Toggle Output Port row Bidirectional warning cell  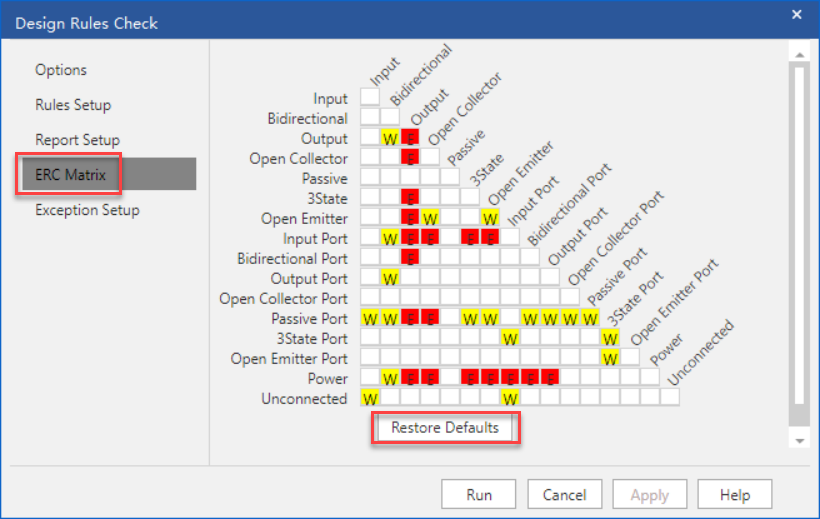click(390, 278)
